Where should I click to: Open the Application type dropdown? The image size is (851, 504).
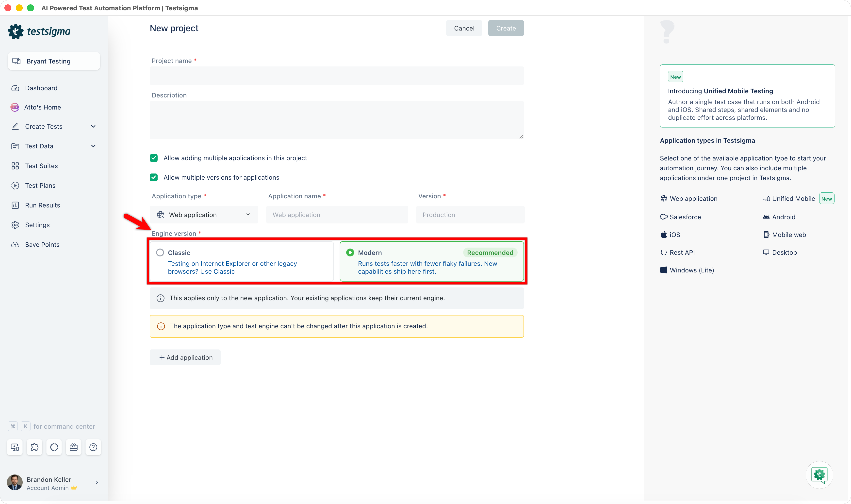(204, 215)
